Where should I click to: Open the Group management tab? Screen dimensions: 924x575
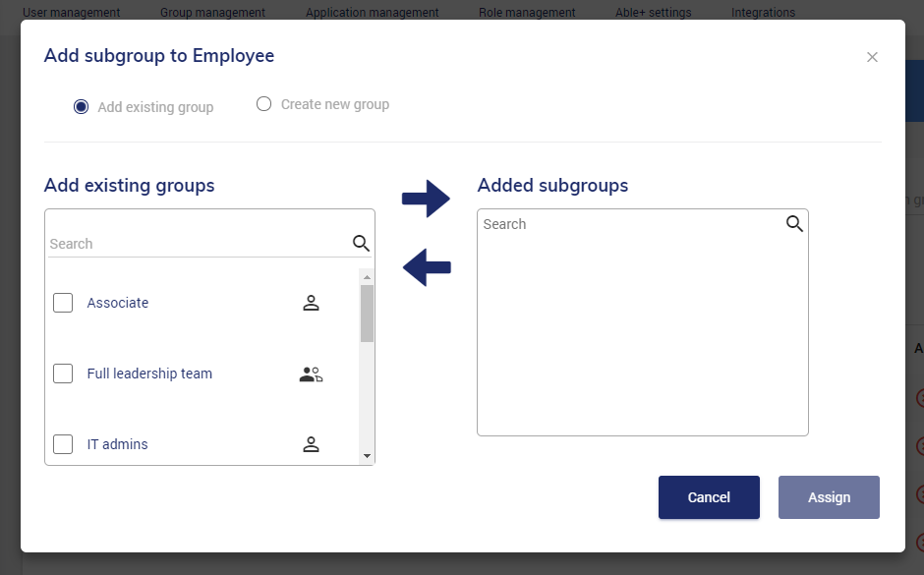(212, 13)
